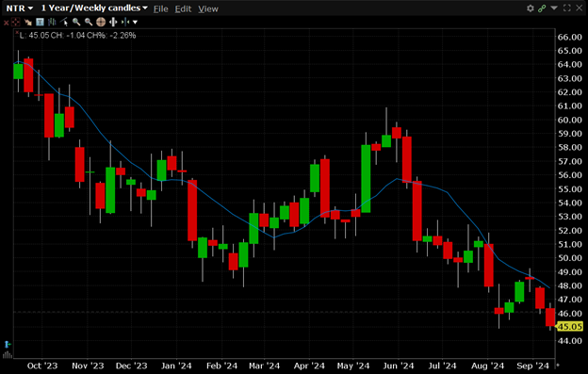Click the 60.00 price axis label
Screen dimensions: 588x374
569,120
